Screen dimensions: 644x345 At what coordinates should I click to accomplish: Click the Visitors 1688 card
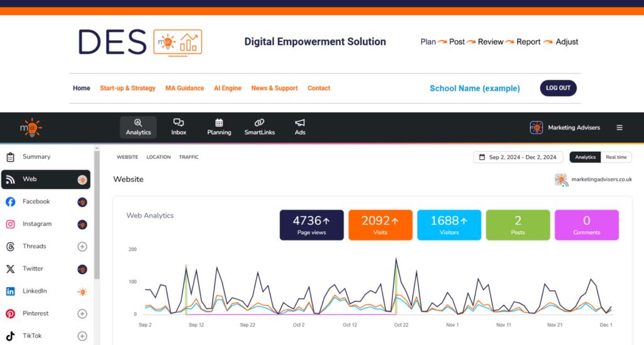click(x=449, y=225)
